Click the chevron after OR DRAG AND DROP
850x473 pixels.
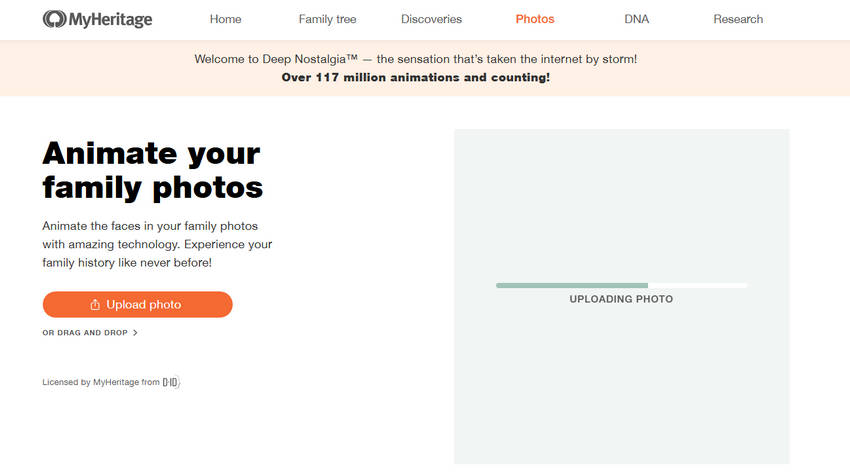pos(135,333)
